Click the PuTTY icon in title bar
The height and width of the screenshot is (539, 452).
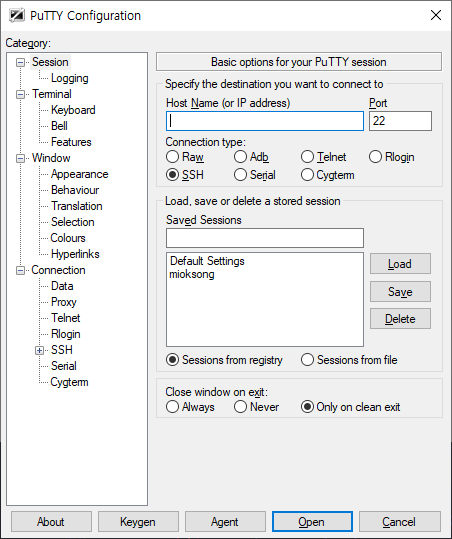tap(17, 15)
